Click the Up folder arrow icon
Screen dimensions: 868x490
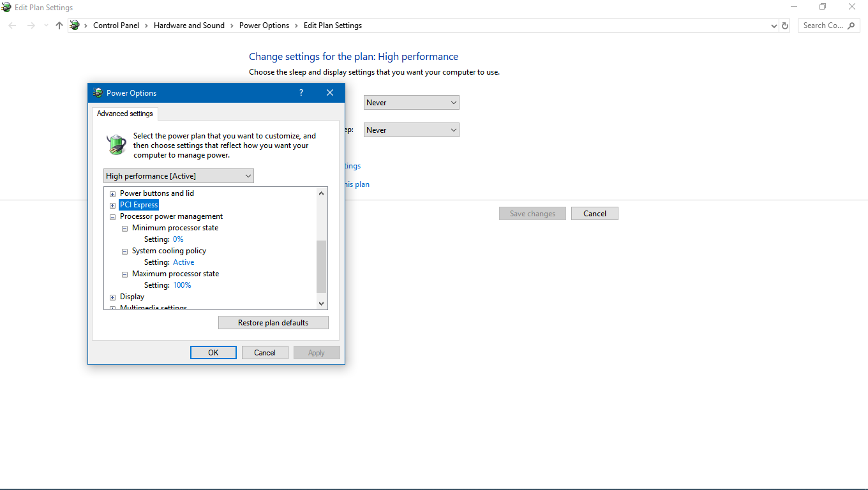click(x=59, y=26)
